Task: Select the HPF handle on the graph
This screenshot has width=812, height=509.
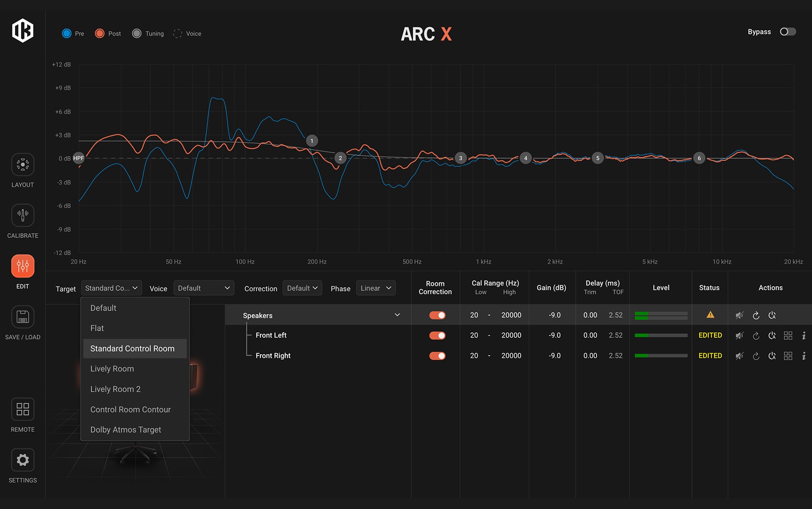Action: (x=78, y=158)
